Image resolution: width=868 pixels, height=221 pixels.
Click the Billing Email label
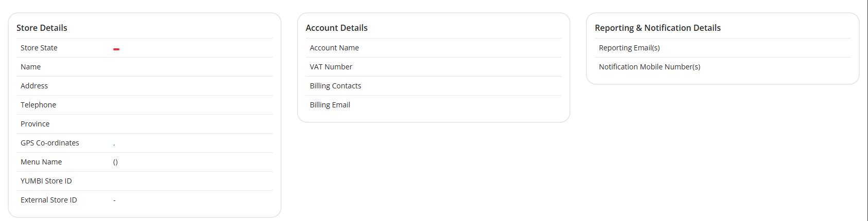pyautogui.click(x=330, y=105)
